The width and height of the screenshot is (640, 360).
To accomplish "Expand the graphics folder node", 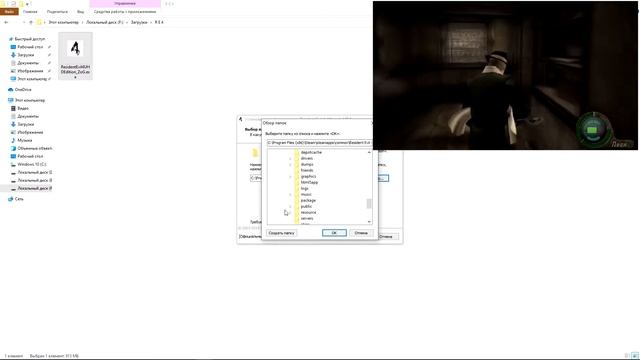I will [x=290, y=176].
